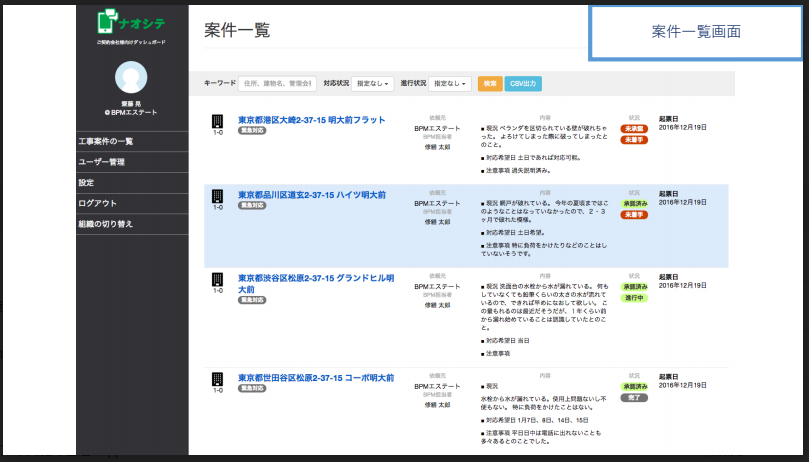Focus the keyword search input field
The width and height of the screenshot is (809, 462).
[278, 84]
